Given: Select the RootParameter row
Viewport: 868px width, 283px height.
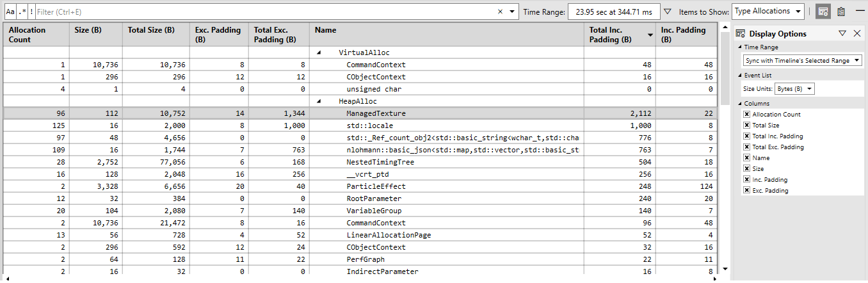Looking at the screenshot, I should 360,198.
